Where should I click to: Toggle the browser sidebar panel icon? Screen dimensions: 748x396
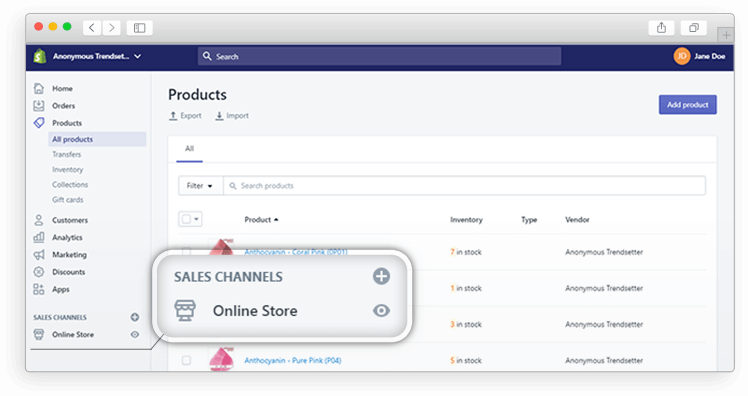point(139,28)
